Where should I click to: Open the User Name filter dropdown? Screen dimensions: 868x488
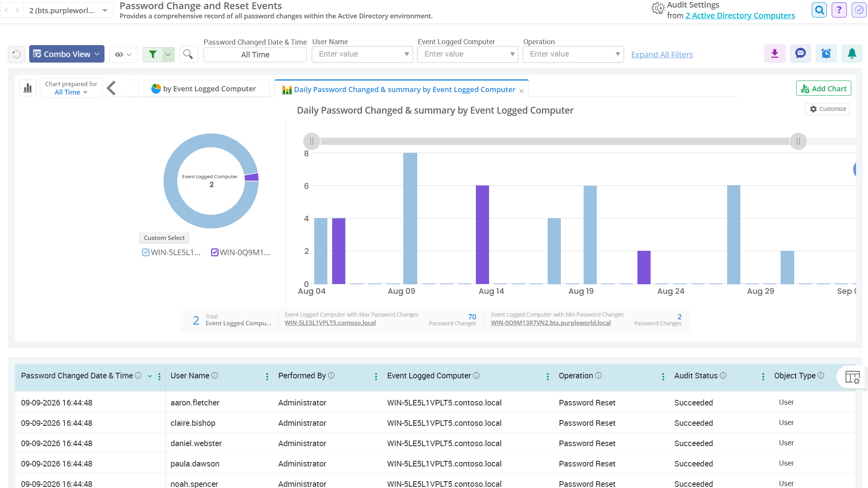[362, 54]
